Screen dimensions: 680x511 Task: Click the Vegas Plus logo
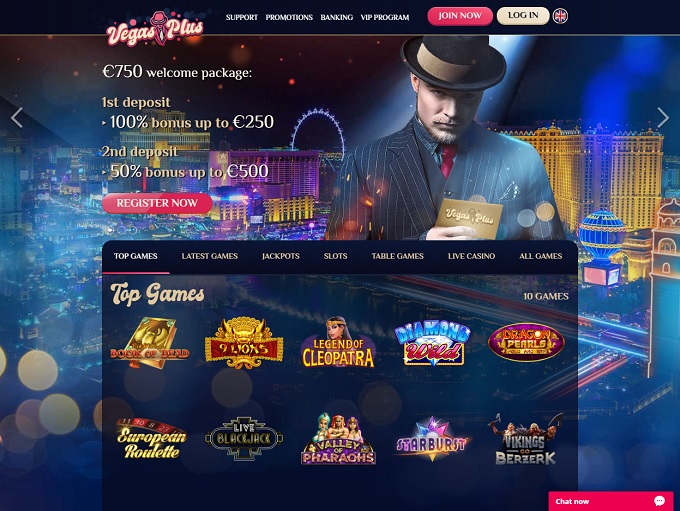point(155,28)
